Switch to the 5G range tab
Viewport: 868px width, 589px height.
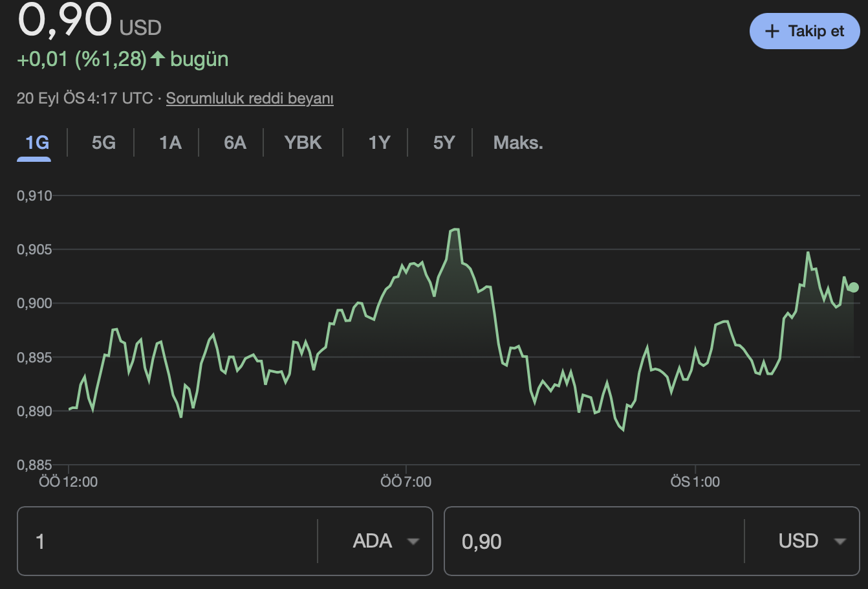103,142
